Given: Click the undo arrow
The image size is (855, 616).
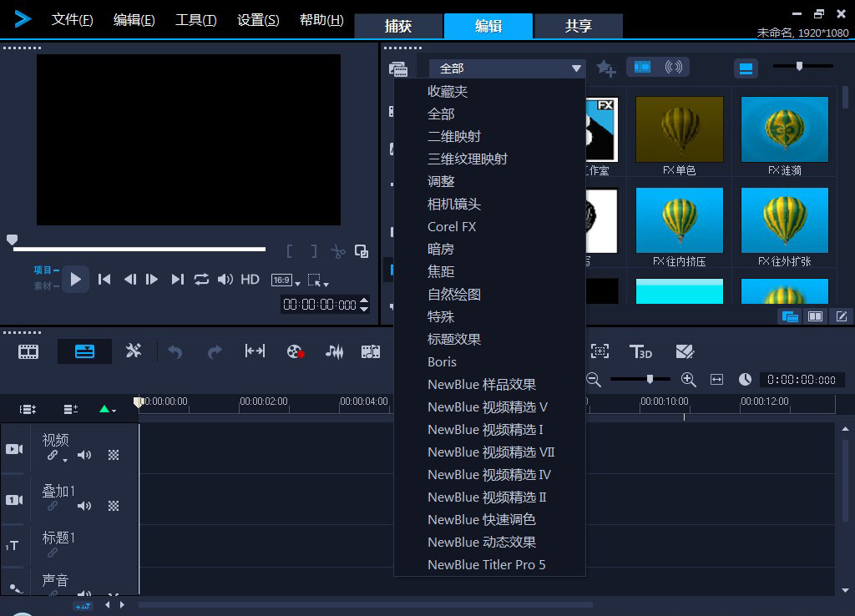Looking at the screenshot, I should pos(175,351).
